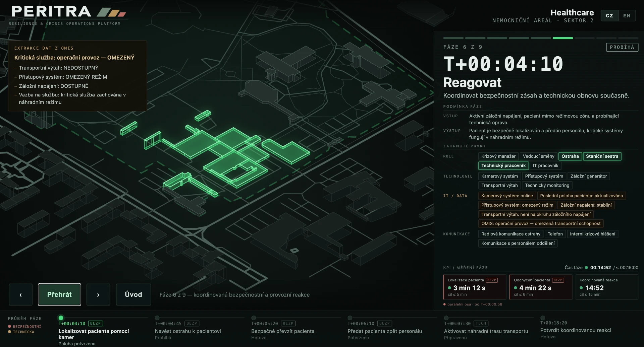Switch language to CZ
This screenshot has width=644, height=347.
click(609, 16)
